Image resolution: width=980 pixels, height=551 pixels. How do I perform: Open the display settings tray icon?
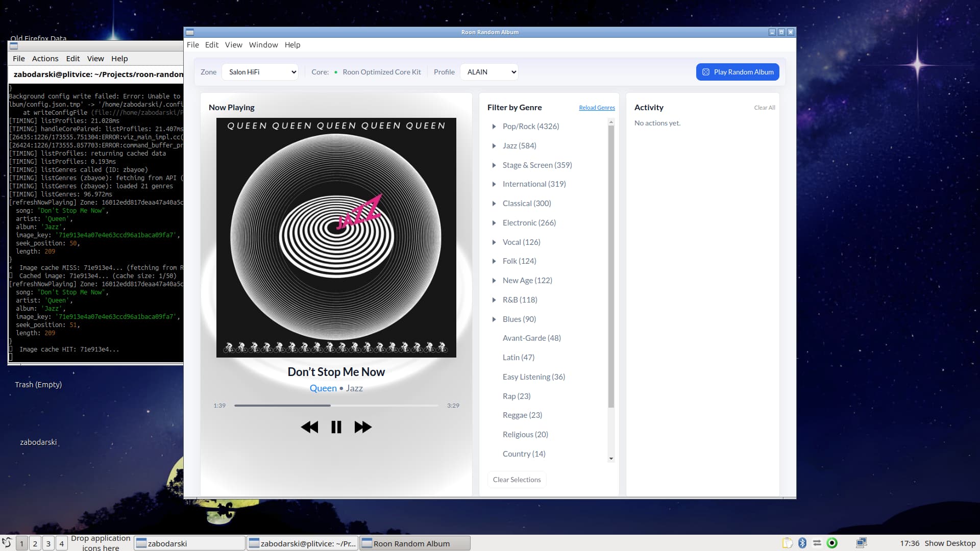tap(862, 543)
